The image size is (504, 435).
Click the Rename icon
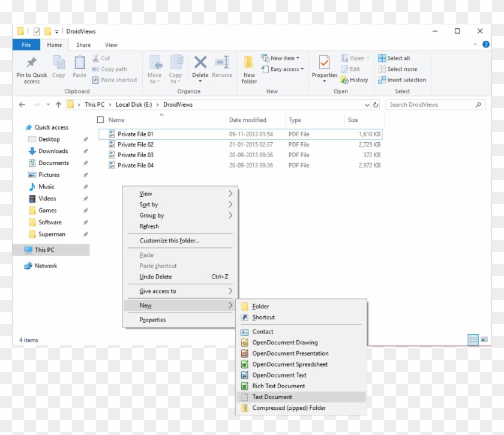point(222,62)
